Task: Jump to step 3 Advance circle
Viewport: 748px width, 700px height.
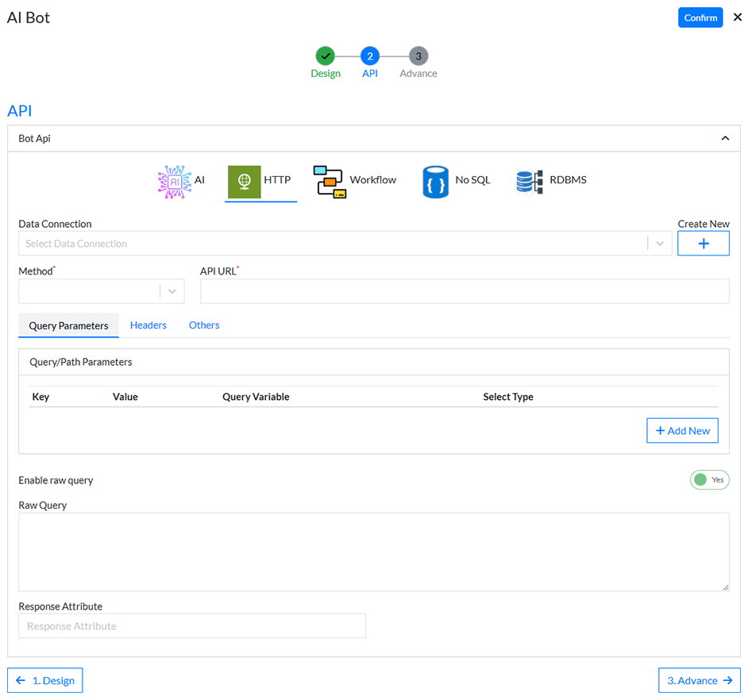Action: pyautogui.click(x=418, y=56)
